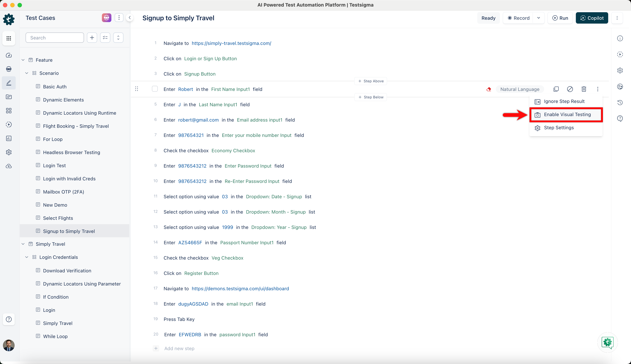Collapse the Simply Travel tree node
Image resolution: width=631 pixels, height=364 pixels.
coord(23,244)
